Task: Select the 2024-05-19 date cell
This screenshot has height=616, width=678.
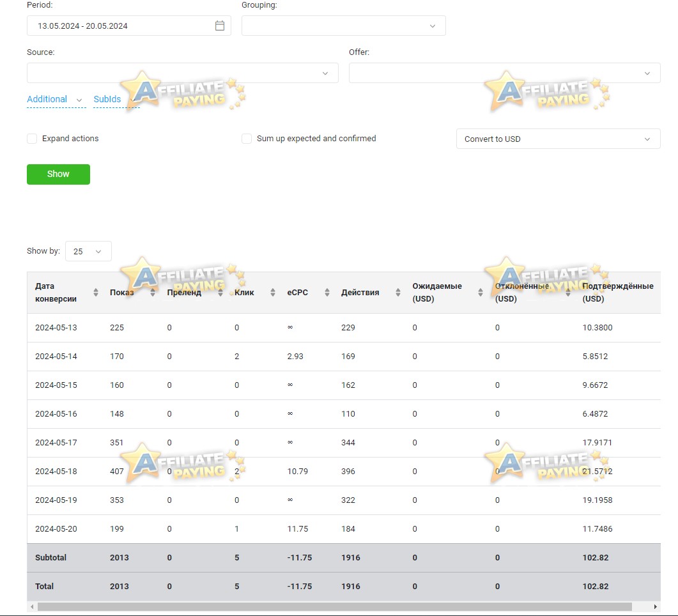Action: tap(56, 500)
